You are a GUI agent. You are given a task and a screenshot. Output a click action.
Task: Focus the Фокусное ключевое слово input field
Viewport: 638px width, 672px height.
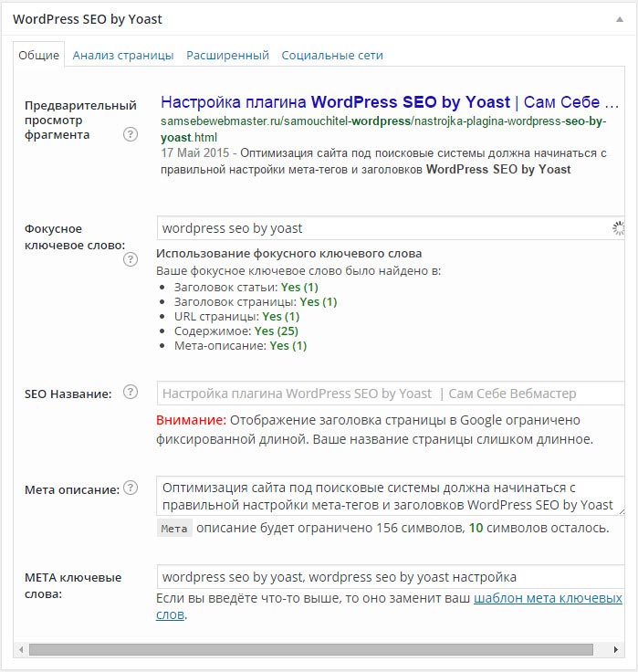(x=391, y=228)
